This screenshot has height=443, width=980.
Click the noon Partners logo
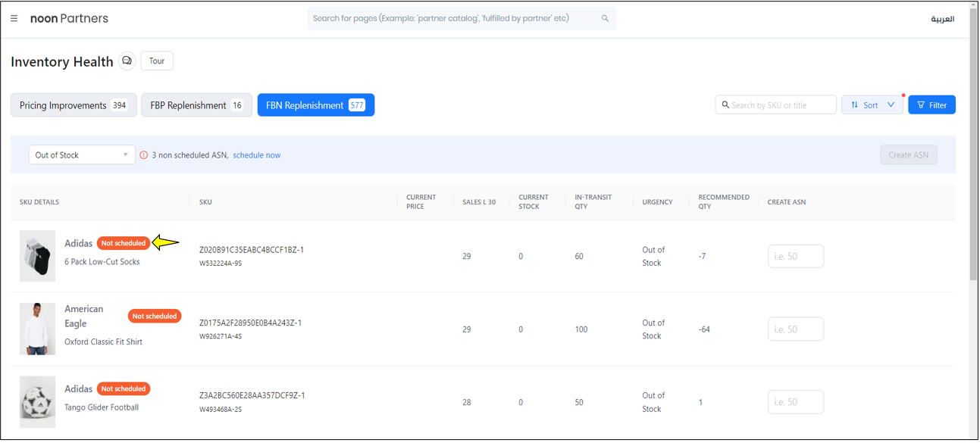(69, 19)
